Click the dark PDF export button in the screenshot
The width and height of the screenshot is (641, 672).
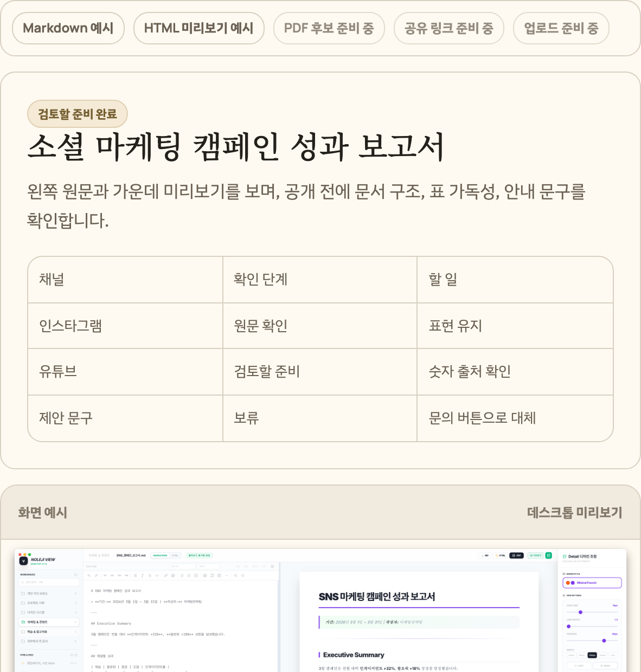(x=516, y=555)
